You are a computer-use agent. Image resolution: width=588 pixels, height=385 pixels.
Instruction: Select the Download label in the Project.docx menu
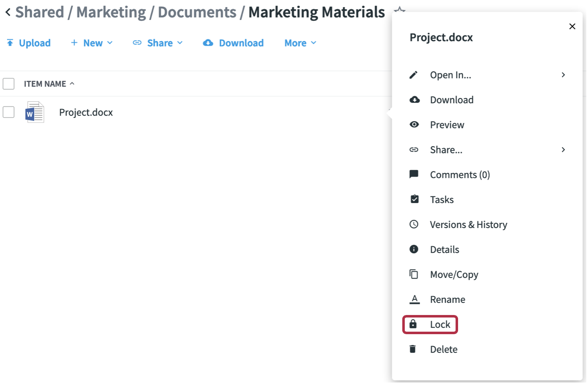tap(453, 100)
